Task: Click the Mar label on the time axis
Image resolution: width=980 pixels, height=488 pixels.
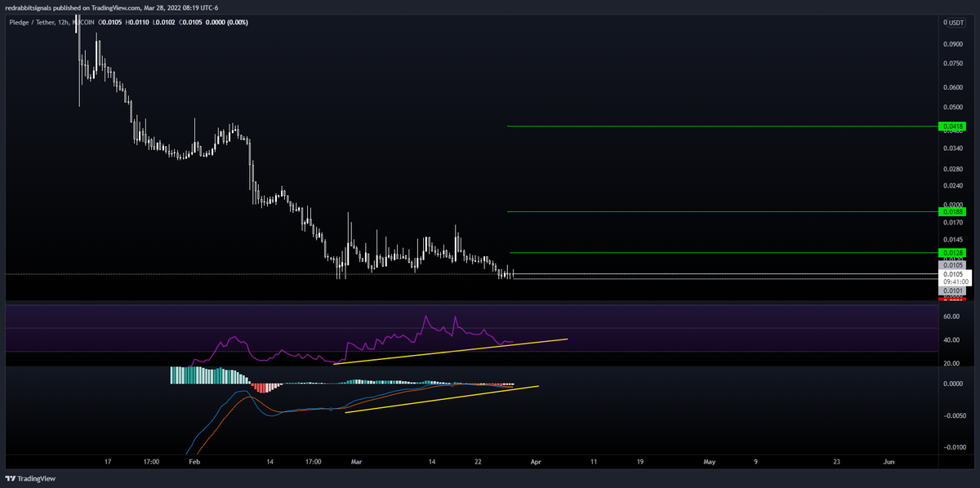Action: click(x=356, y=461)
